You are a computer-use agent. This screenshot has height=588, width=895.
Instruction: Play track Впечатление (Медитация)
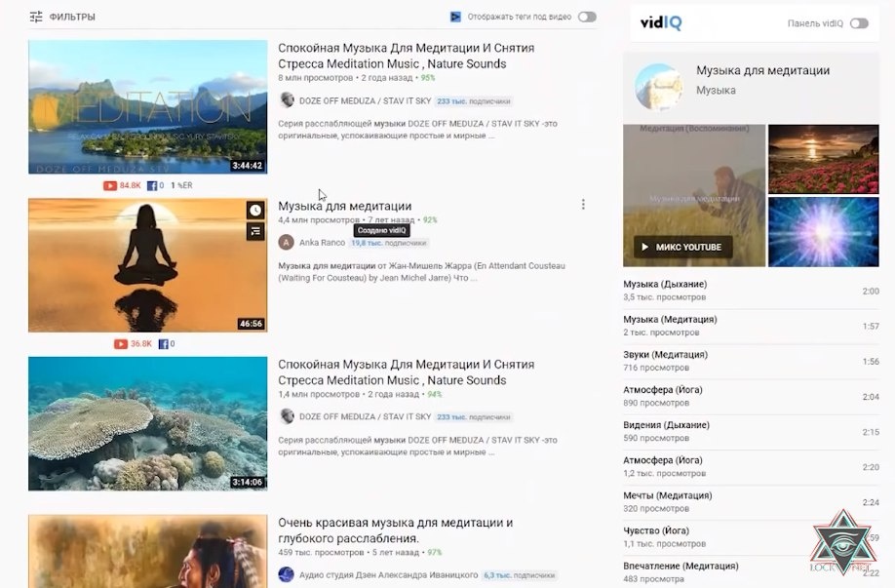point(751,572)
